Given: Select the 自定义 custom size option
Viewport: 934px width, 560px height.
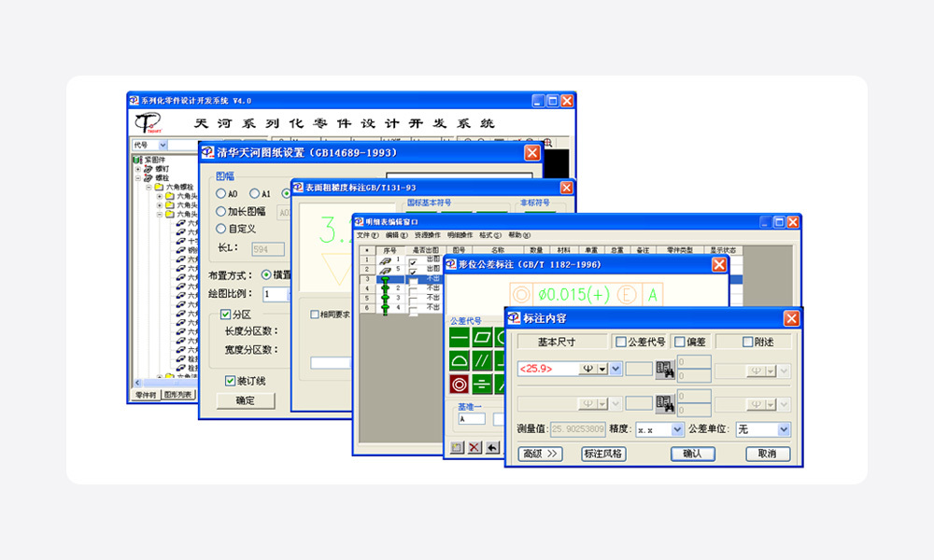Looking at the screenshot, I should tap(221, 229).
